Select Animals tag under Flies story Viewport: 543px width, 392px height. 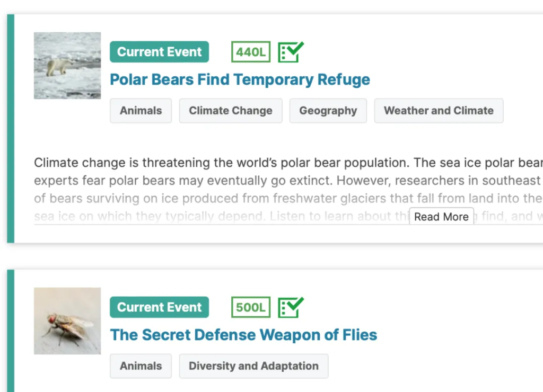(x=141, y=366)
